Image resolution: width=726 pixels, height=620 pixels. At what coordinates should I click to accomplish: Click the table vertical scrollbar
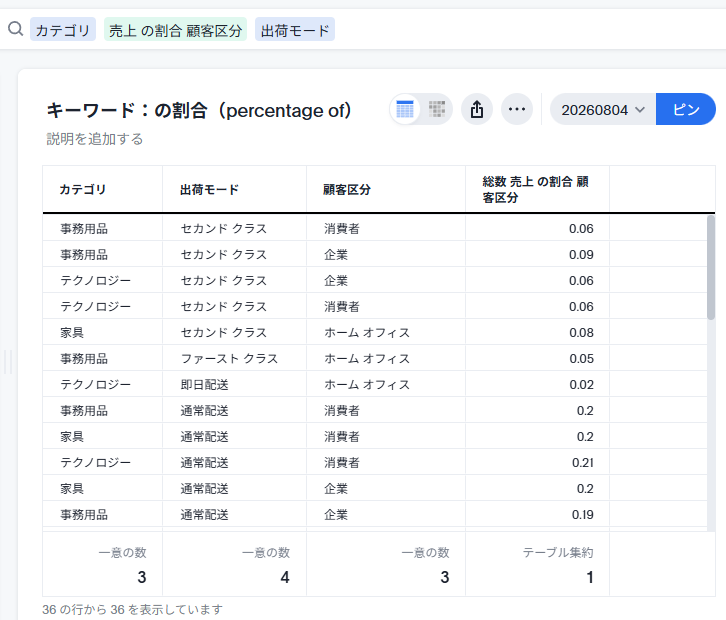(x=711, y=268)
